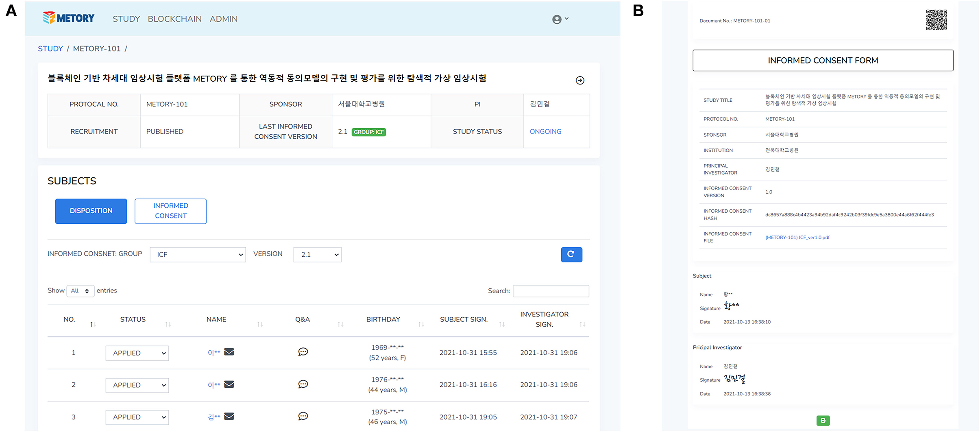Open the BLOCKCHAIN menu
The image size is (980, 432).
[174, 19]
